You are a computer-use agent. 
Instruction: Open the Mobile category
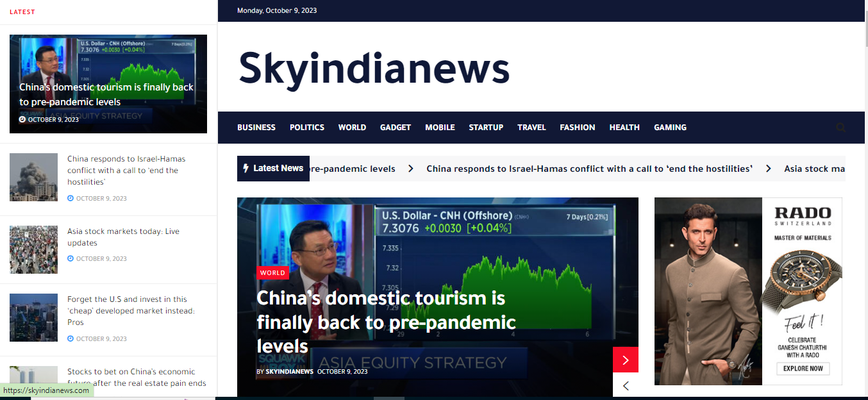click(440, 128)
